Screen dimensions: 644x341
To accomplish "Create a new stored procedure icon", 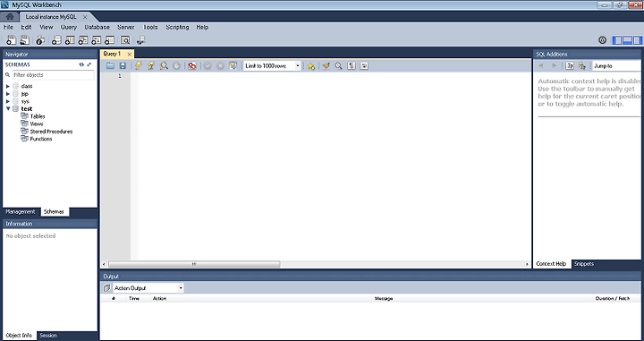I will tap(96, 40).
